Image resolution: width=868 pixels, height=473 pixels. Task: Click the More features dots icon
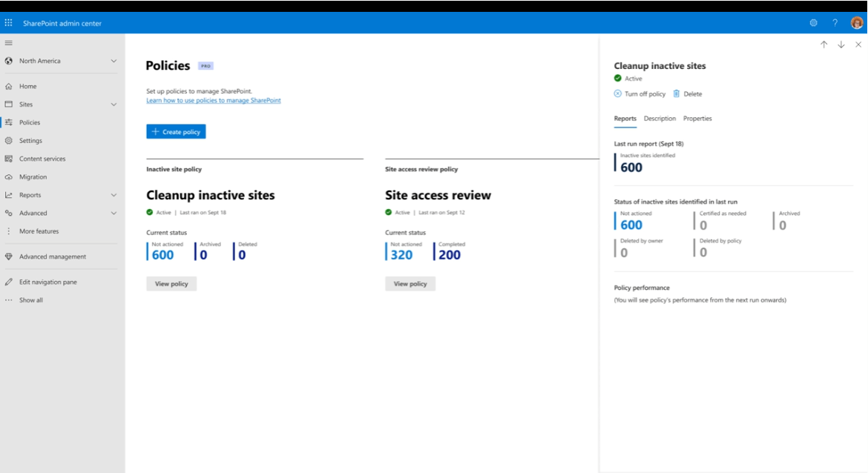[8, 231]
